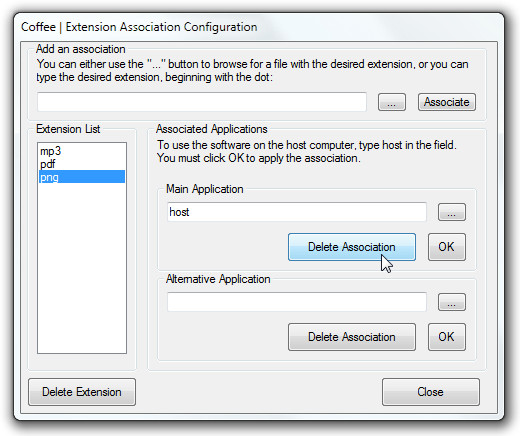Select the highlighted png extension
520x436 pixels.
(82, 177)
